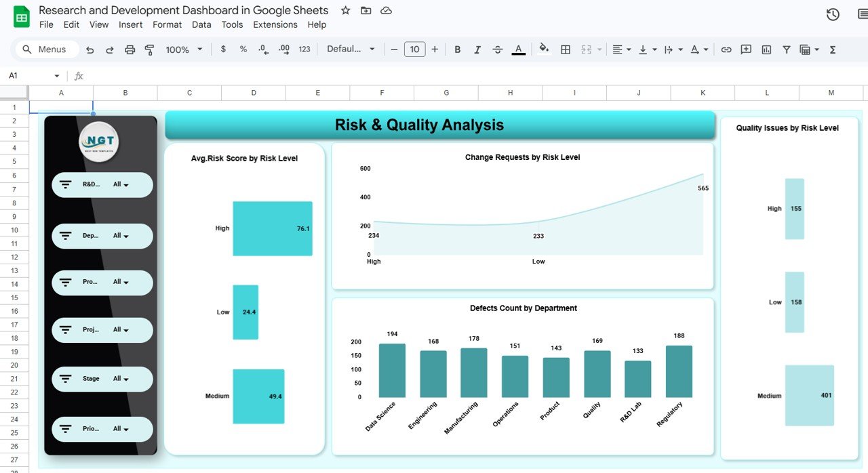Toggle italic formatting
Screen dimensions: 868x473
[477, 49]
